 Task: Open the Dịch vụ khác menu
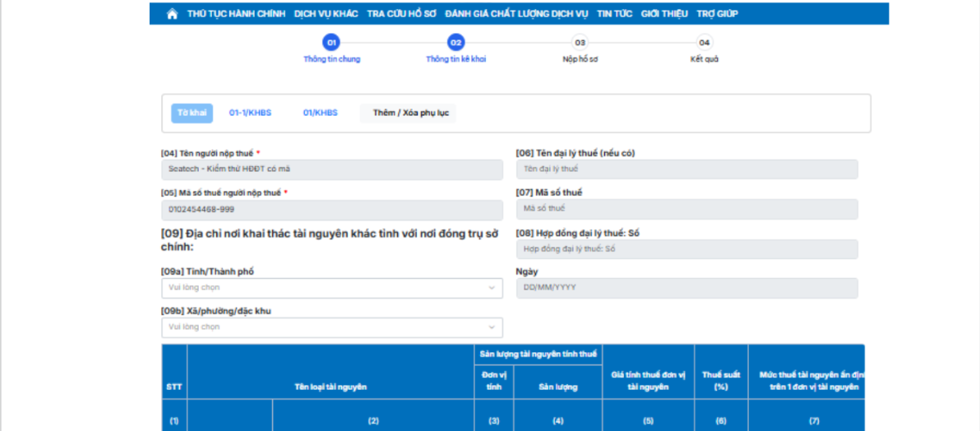coord(326,14)
